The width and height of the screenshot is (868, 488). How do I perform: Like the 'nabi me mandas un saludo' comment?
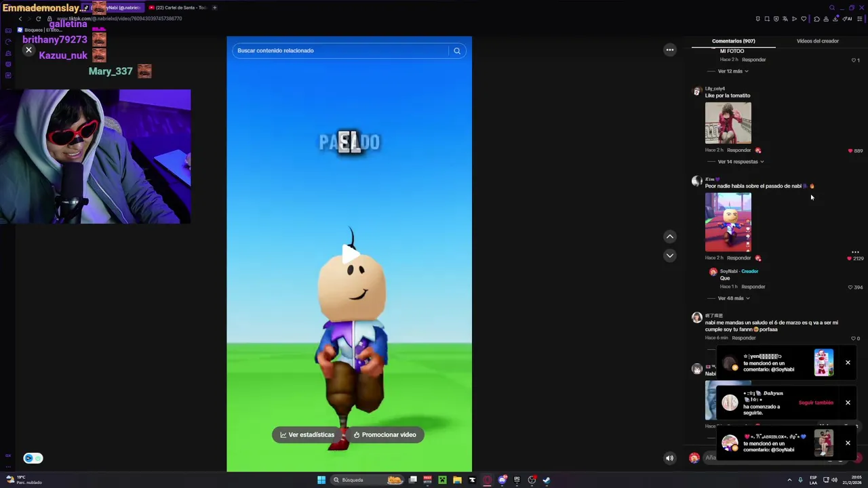[854, 338]
